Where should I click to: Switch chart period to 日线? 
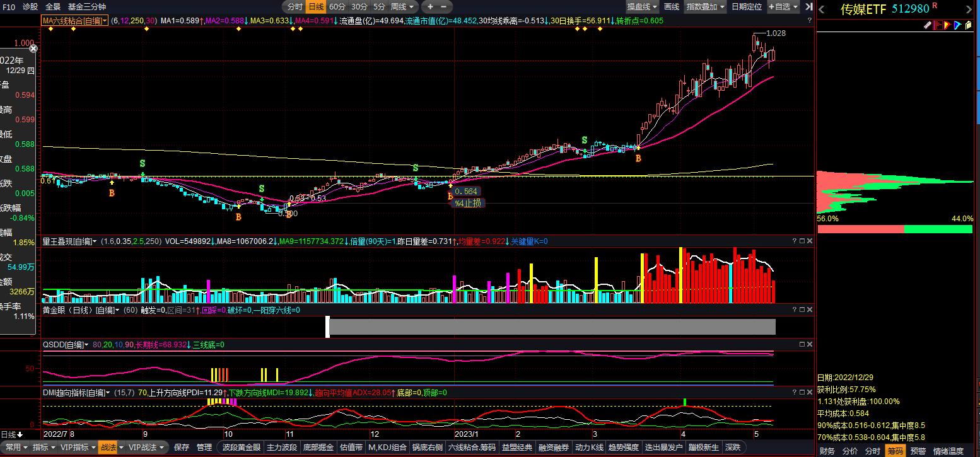point(315,7)
